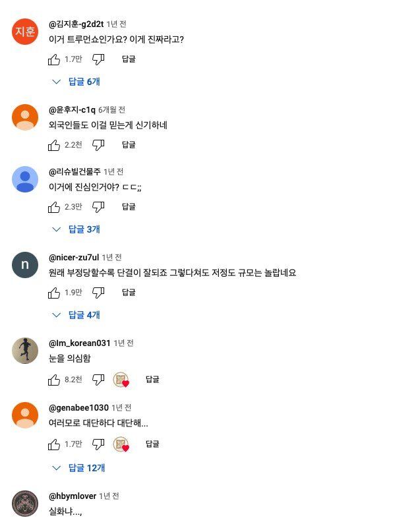Expand the 답글 4개 replies
Image resolution: width=420 pixels, height=524 pixels.
[x=76, y=315]
